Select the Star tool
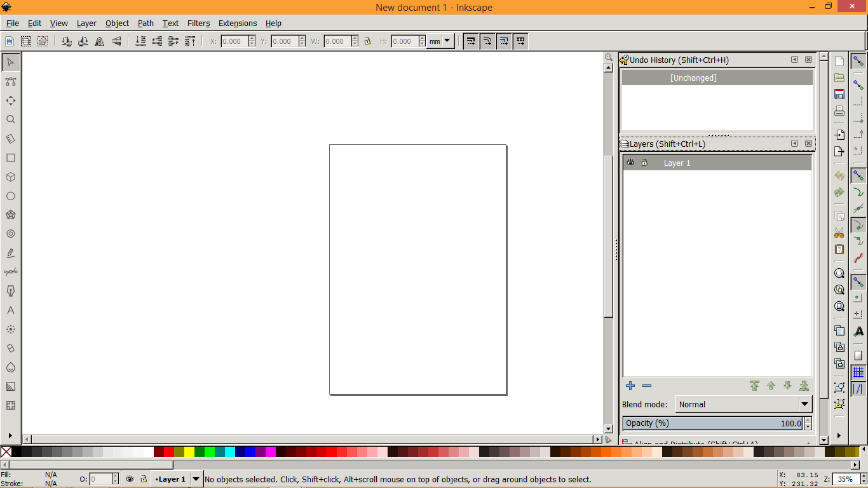This screenshot has height=488, width=868. click(10, 215)
